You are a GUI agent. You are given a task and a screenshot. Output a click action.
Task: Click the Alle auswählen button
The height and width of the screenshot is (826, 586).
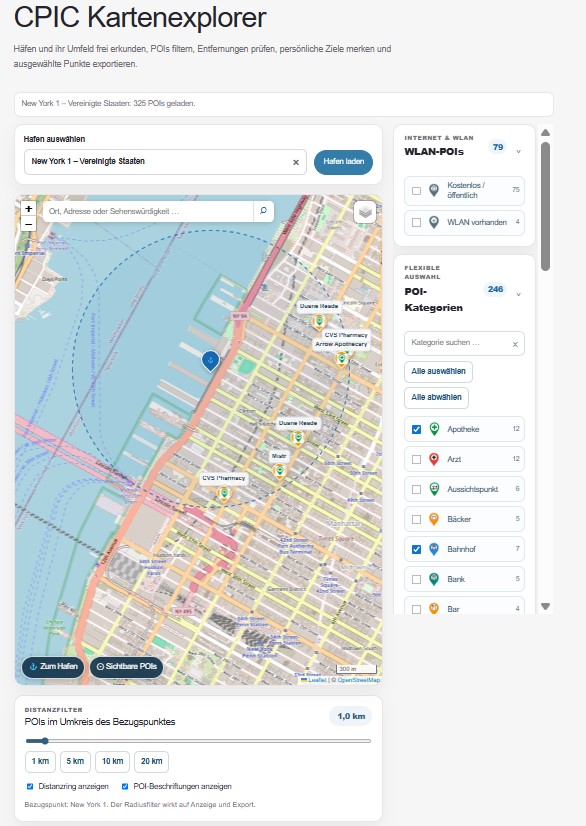[x=438, y=371]
